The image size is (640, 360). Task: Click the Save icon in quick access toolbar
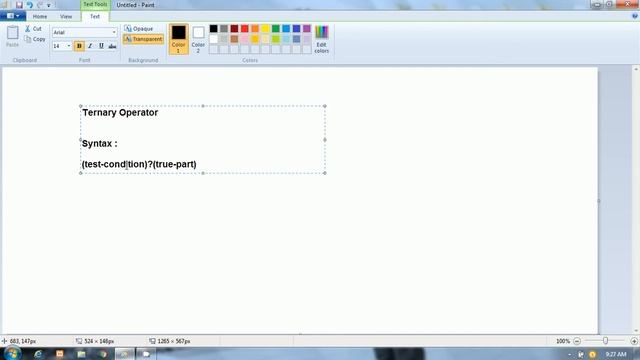click(x=19, y=5)
